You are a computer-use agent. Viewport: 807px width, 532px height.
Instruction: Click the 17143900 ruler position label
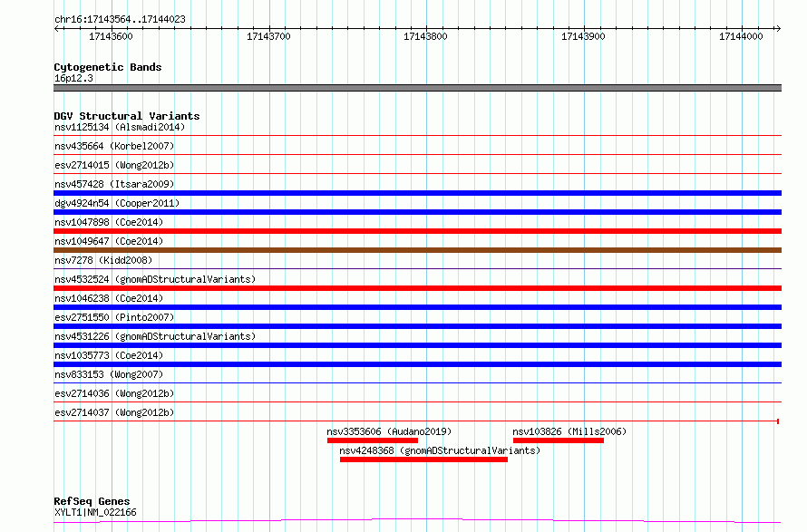point(583,36)
